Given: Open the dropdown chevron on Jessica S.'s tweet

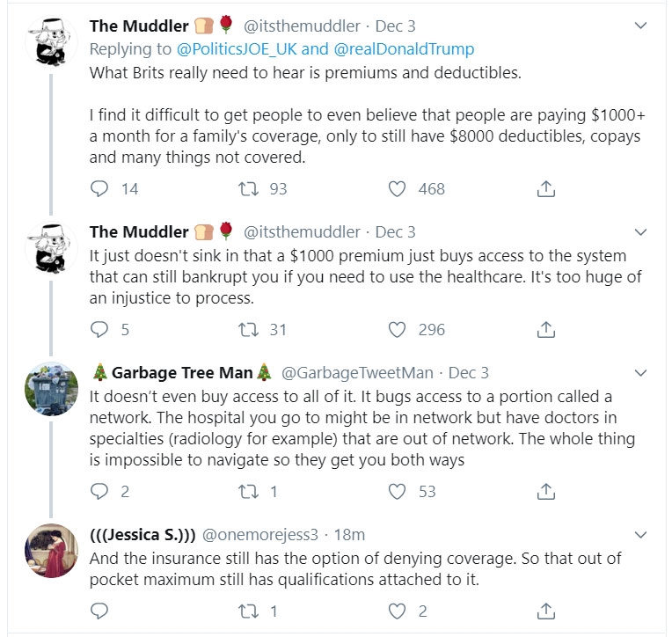Looking at the screenshot, I should (641, 534).
